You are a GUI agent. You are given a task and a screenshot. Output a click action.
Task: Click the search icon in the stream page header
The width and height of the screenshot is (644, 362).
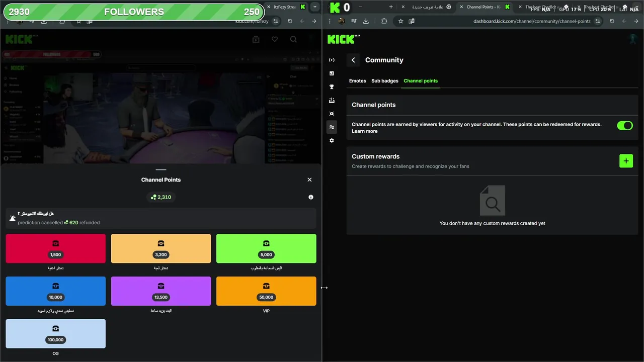tap(293, 39)
